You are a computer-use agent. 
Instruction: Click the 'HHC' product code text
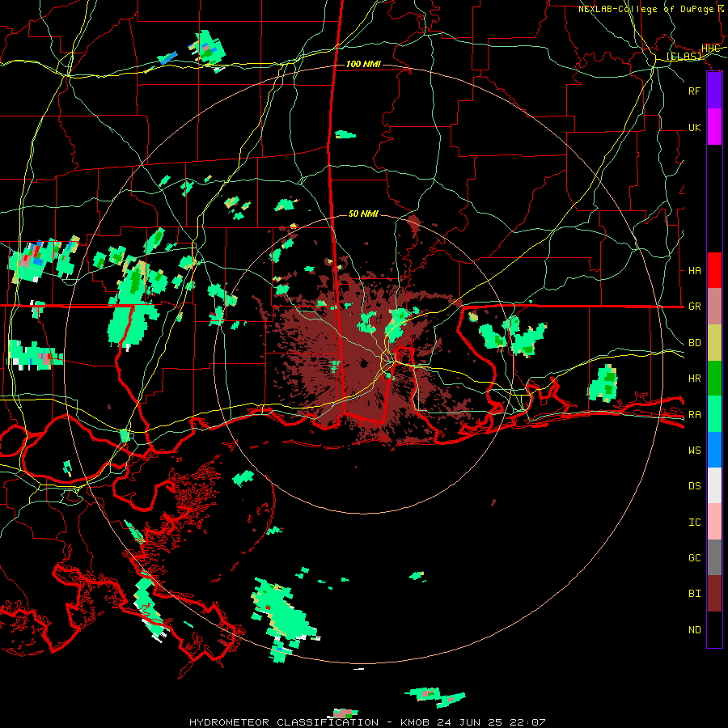pos(710,49)
